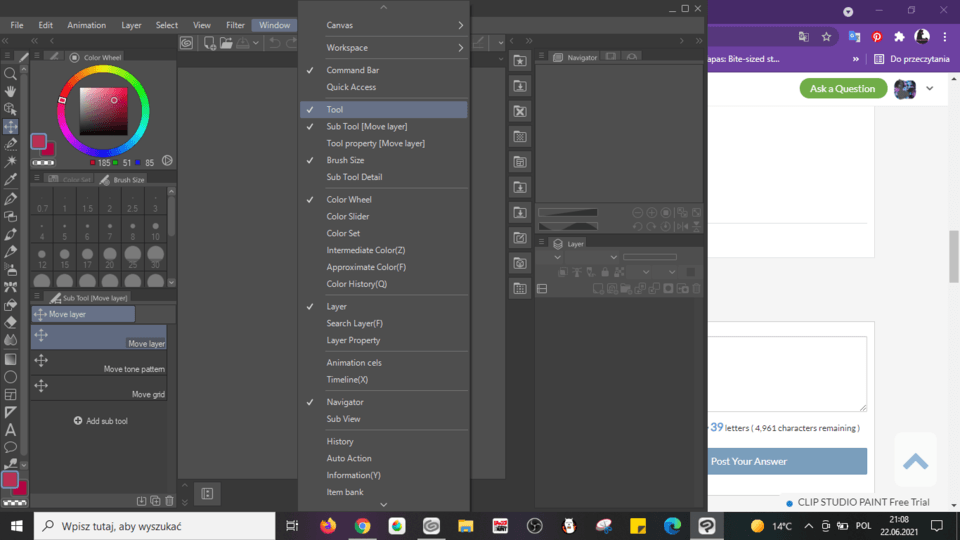This screenshot has width=960, height=540.
Task: Select the Eraser tool
Action: pos(10,322)
